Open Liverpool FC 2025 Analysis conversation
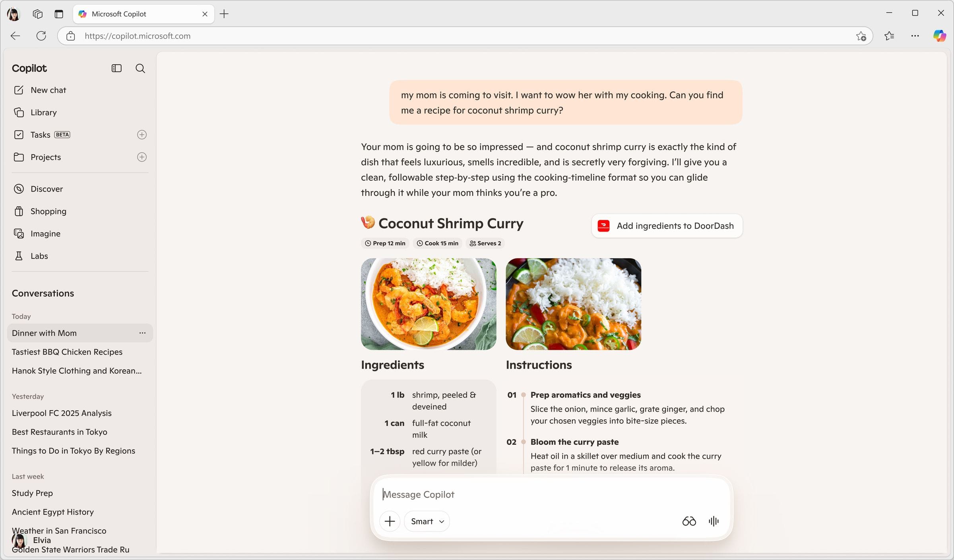The width and height of the screenshot is (954, 560). point(62,413)
